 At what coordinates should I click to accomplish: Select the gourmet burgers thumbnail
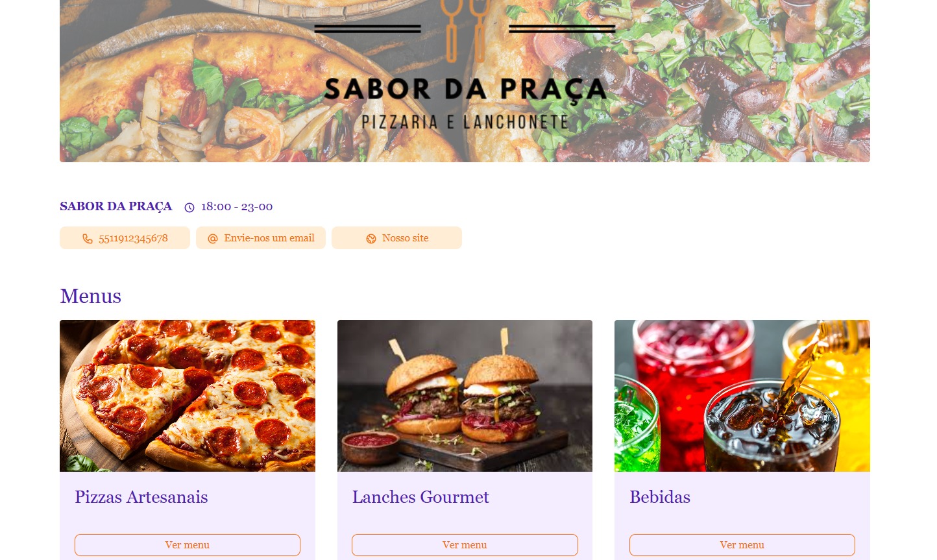465,396
